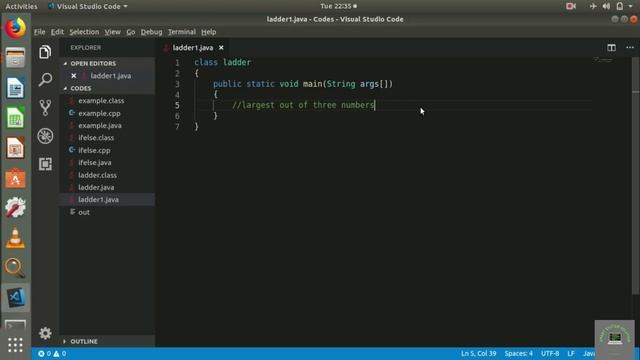Launch Firefox from the dock

pos(15,28)
